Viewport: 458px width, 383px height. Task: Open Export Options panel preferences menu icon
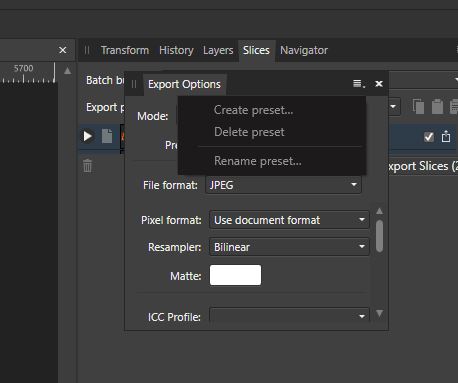pos(358,84)
